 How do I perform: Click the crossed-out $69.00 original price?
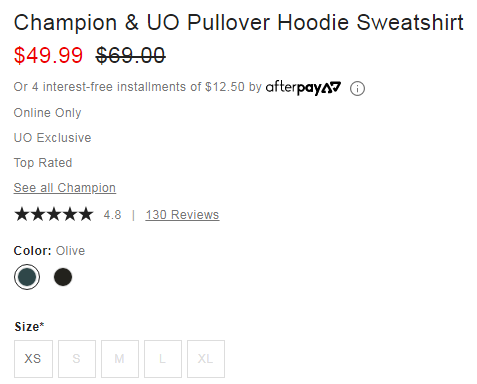(130, 55)
